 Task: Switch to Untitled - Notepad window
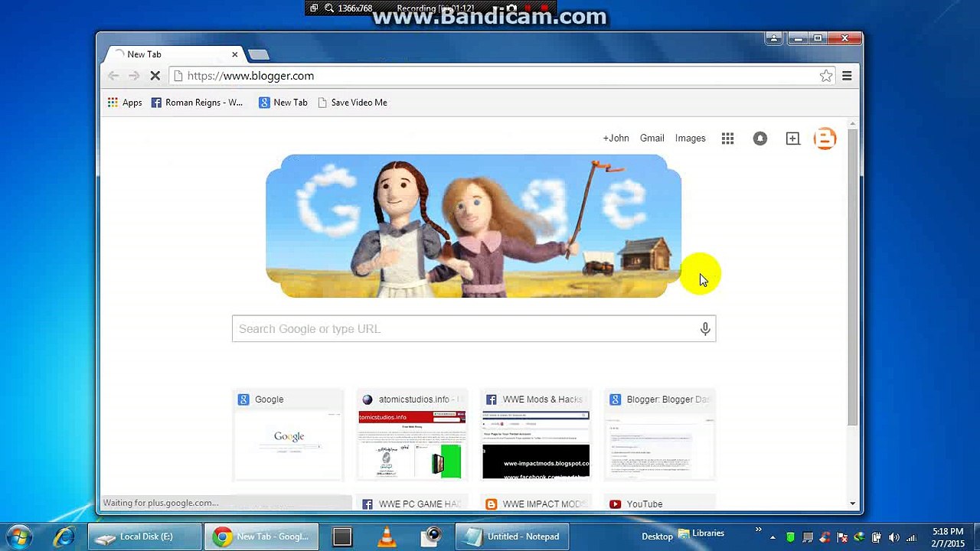(513, 536)
